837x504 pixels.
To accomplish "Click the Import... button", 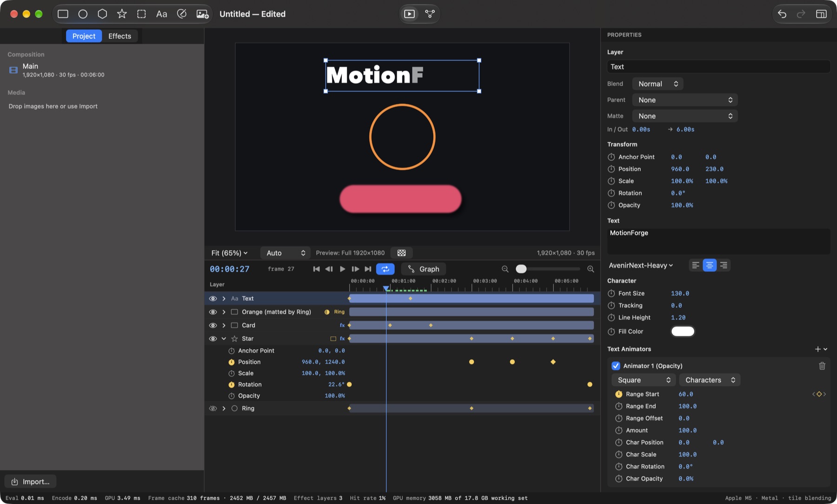I will coord(30,482).
